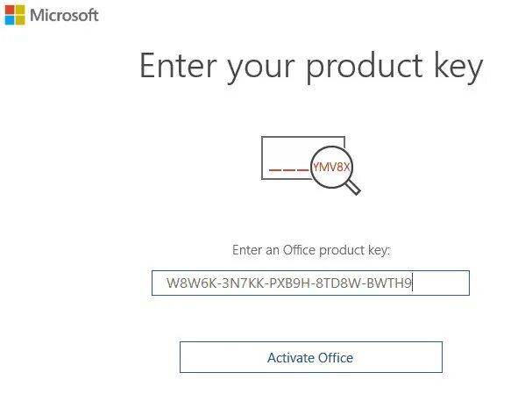Click the W8W6K segment in key field
The height and width of the screenshot is (394, 532).
point(186,283)
